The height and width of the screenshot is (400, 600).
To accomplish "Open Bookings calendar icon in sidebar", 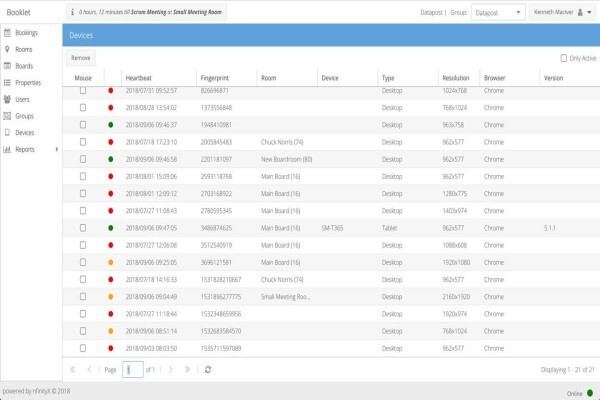I will (7, 33).
